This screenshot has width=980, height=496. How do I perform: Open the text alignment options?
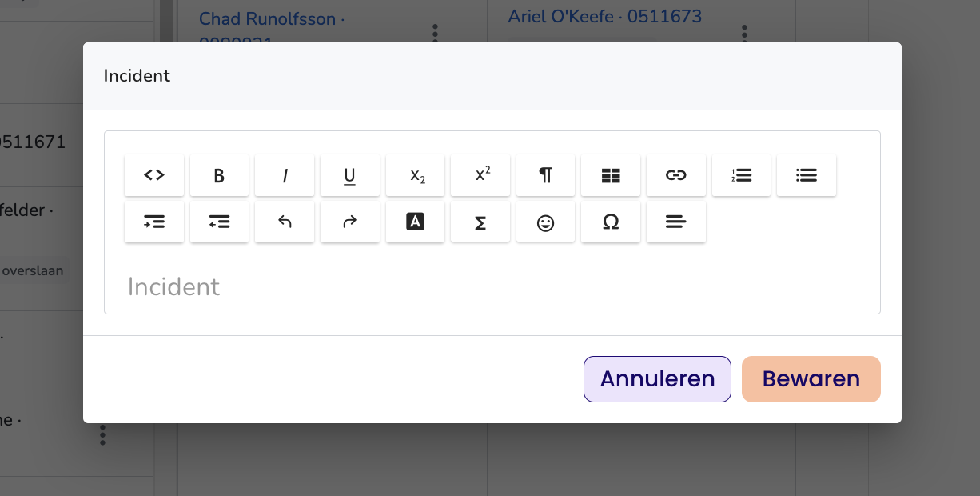(676, 222)
